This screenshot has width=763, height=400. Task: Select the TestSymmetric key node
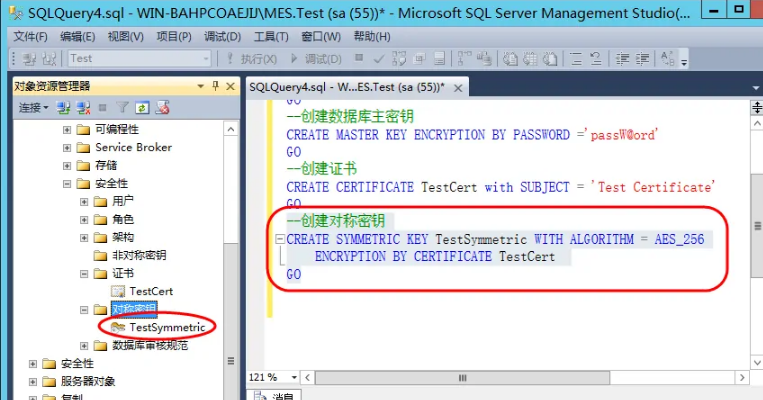(167, 327)
